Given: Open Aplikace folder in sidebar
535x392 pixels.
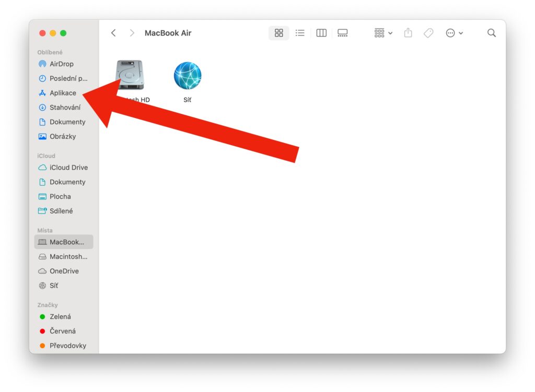Looking at the screenshot, I should click(x=63, y=93).
